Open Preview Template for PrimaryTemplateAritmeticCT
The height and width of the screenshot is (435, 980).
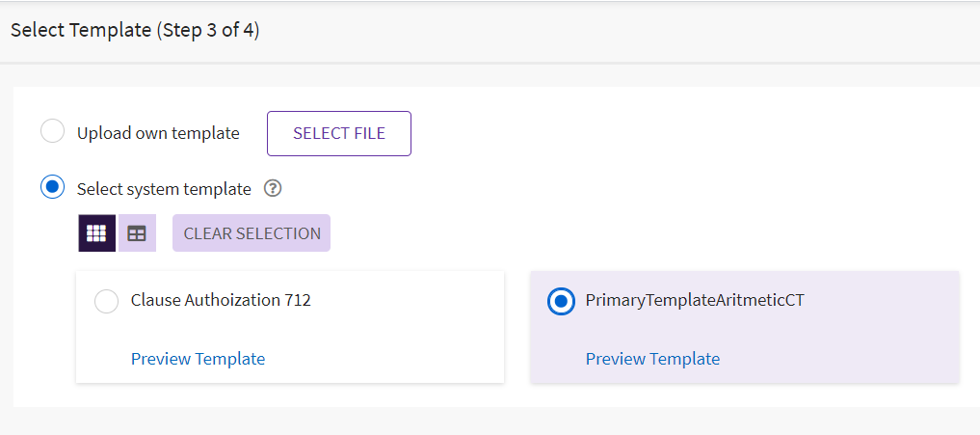(x=652, y=359)
